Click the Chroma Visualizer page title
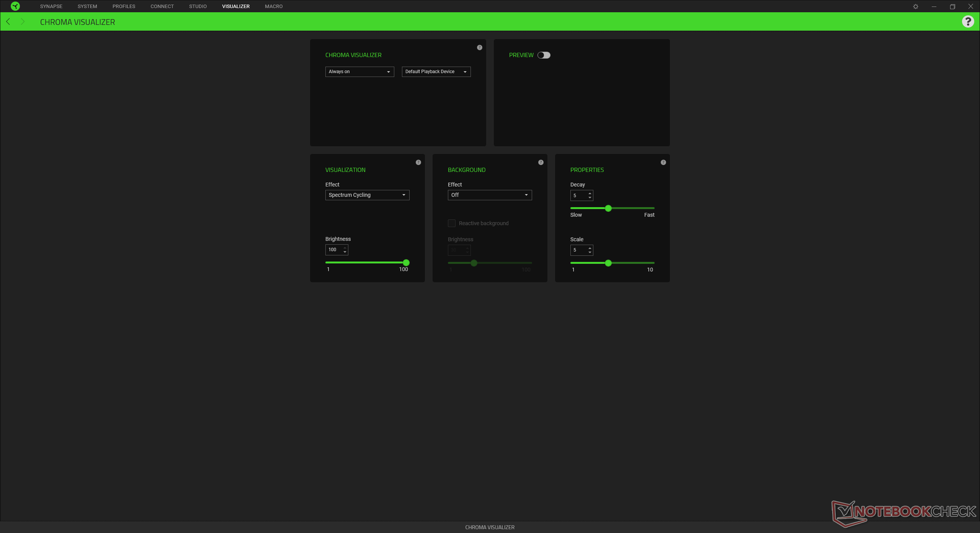980x533 pixels. 78,22
